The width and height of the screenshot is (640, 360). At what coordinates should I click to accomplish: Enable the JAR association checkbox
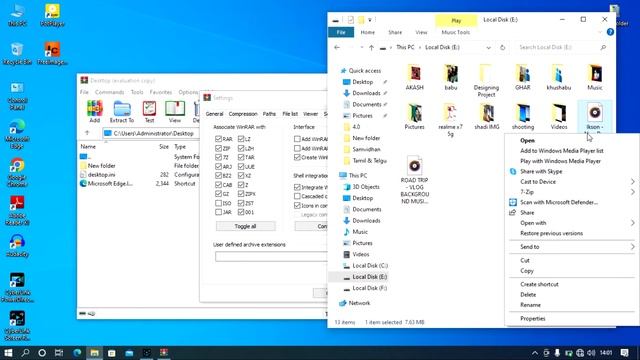(218, 212)
